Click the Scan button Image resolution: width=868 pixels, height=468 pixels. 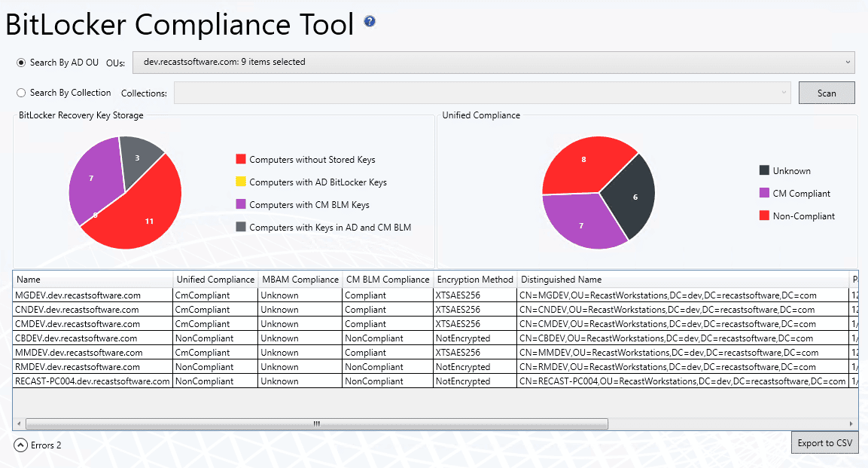coord(826,92)
